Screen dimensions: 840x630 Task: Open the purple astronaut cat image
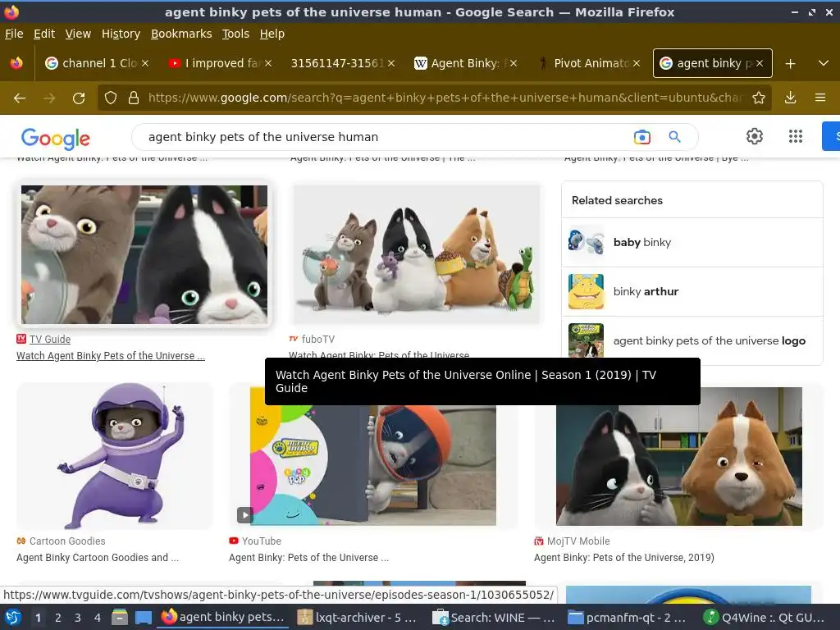coord(115,456)
